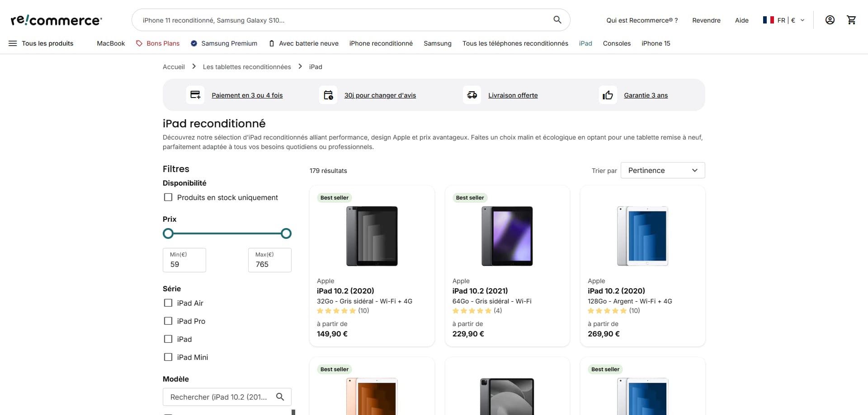Open 32Go Gris sidéral iPad product image
The height and width of the screenshot is (415, 868).
coord(372,236)
